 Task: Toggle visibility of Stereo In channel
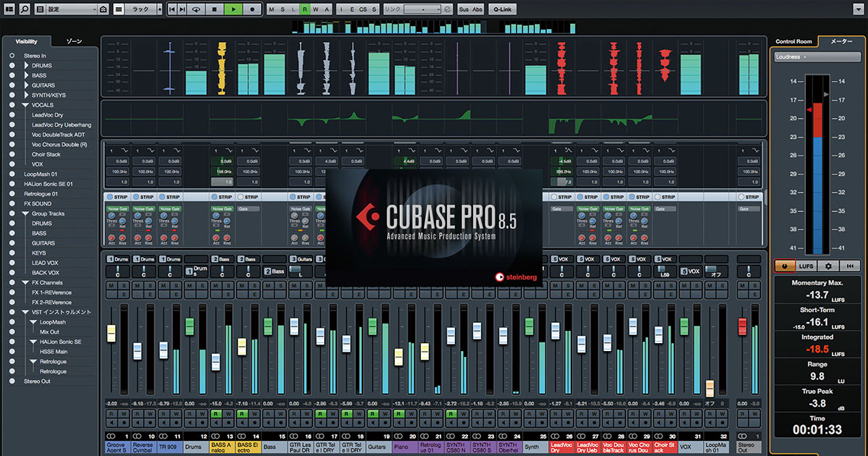pyautogui.click(x=12, y=56)
